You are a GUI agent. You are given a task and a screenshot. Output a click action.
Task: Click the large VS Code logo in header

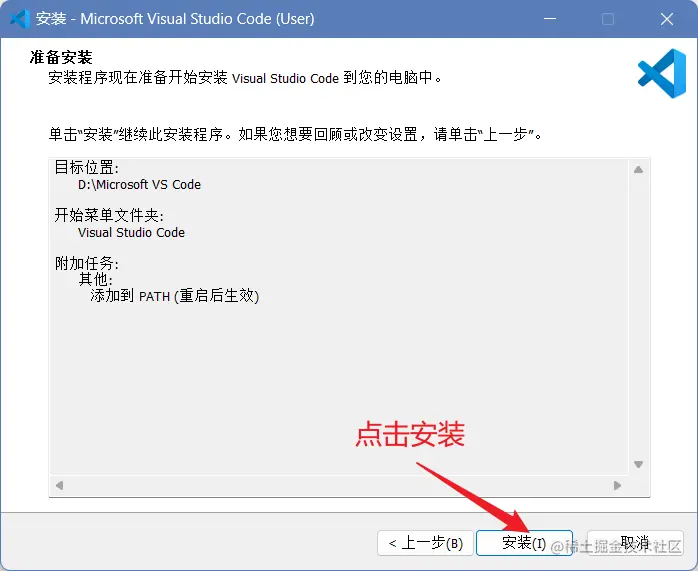click(x=661, y=73)
